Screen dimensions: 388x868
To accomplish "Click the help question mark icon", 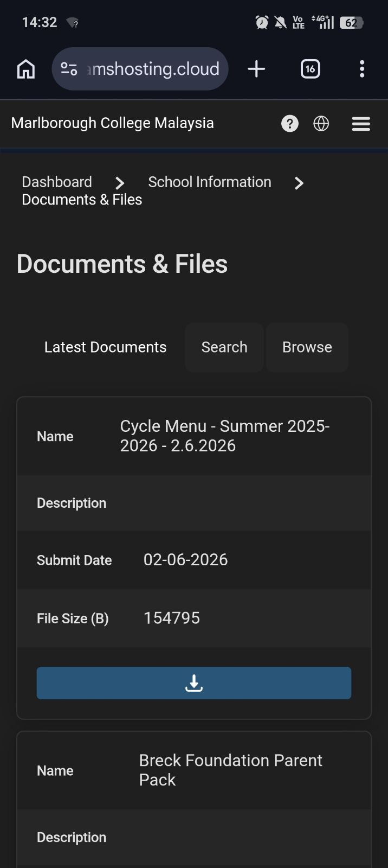I will tap(290, 124).
